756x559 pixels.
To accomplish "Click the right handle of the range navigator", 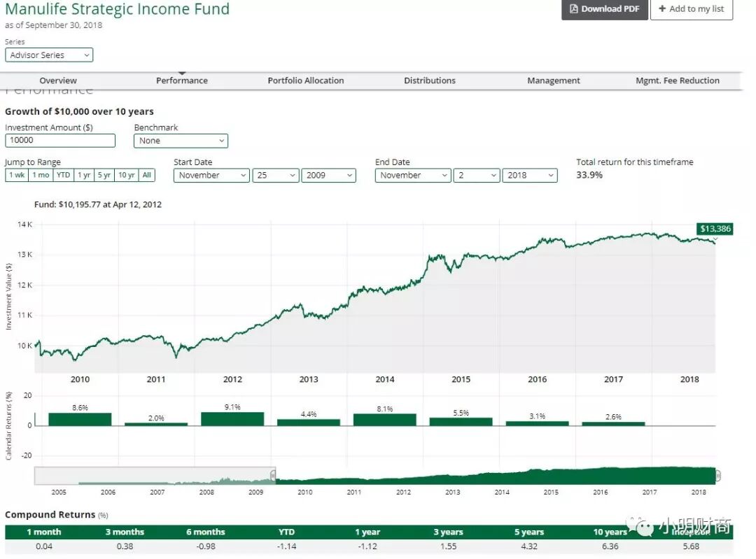I will tap(718, 476).
